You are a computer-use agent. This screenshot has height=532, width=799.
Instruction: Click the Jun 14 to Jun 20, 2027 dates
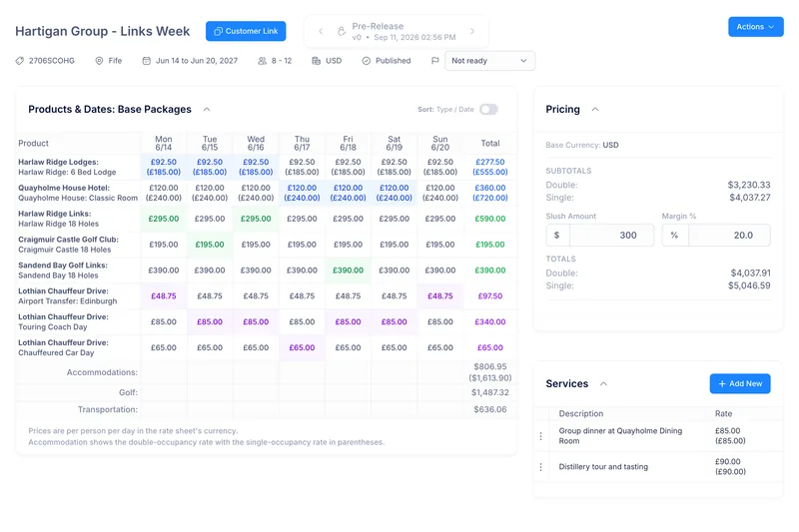[x=197, y=61]
